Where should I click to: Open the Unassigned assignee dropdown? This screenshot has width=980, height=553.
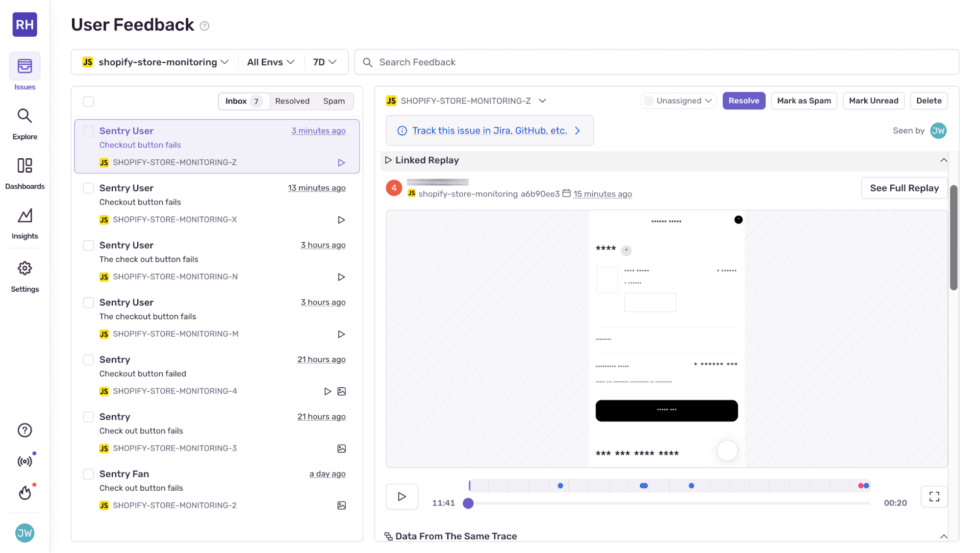(678, 101)
